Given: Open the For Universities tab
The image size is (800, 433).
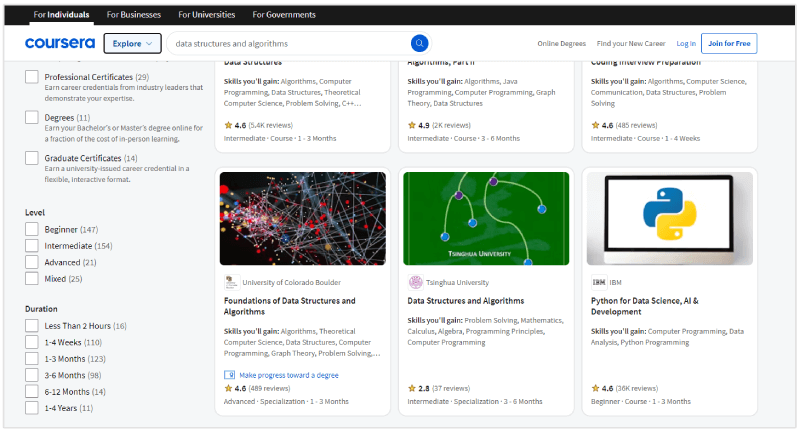Looking at the screenshot, I should pos(207,15).
